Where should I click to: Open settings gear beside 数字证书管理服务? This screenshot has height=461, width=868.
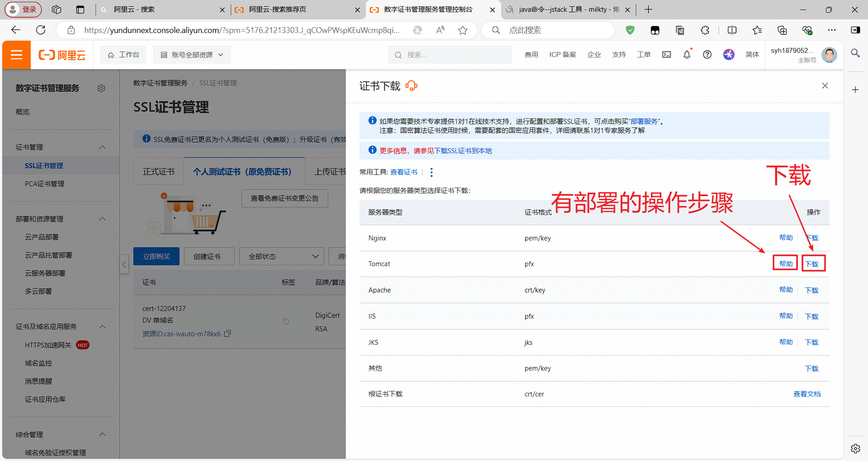coord(101,88)
